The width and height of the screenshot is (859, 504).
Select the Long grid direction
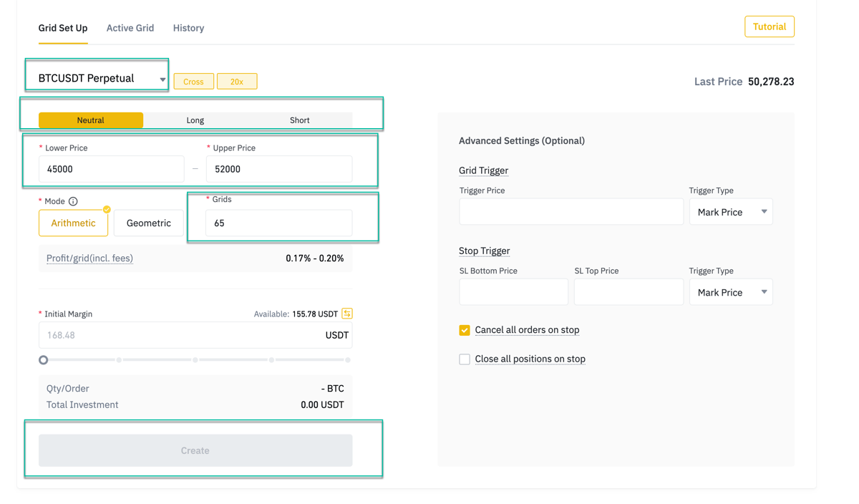tap(195, 120)
